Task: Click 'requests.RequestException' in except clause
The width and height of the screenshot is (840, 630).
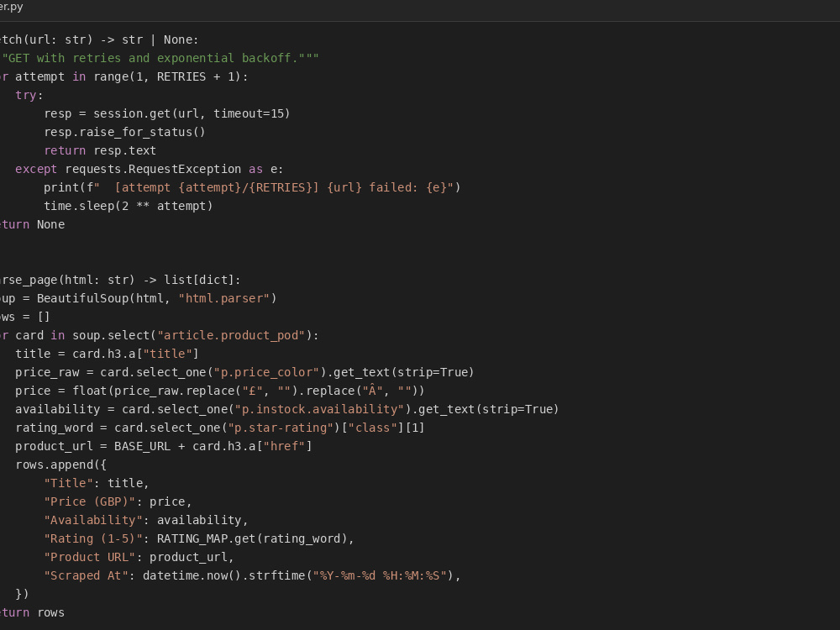Action: tap(153, 170)
